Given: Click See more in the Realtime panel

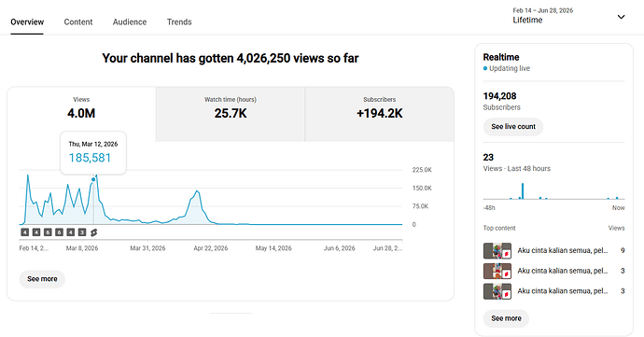Looking at the screenshot, I should point(506,318).
